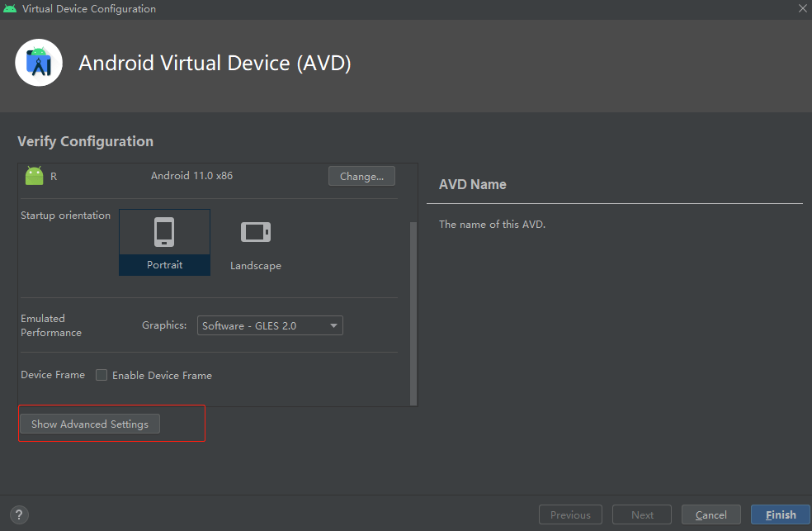Enable the Device Frame checkbox
This screenshot has width=812, height=531.
(x=101, y=375)
